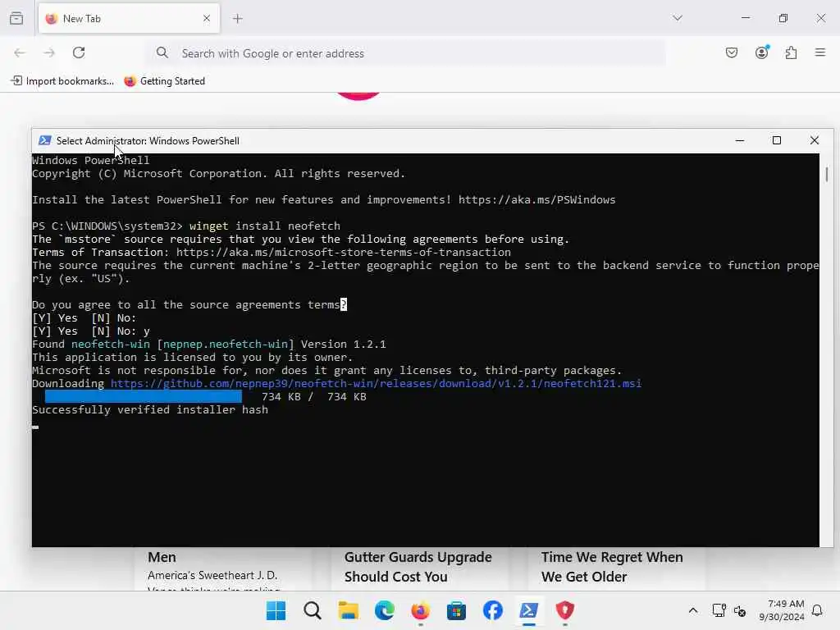Click 'nepnep.neofetch-win' package ID text
Image resolution: width=840 pixels, height=630 pixels.
pos(226,345)
